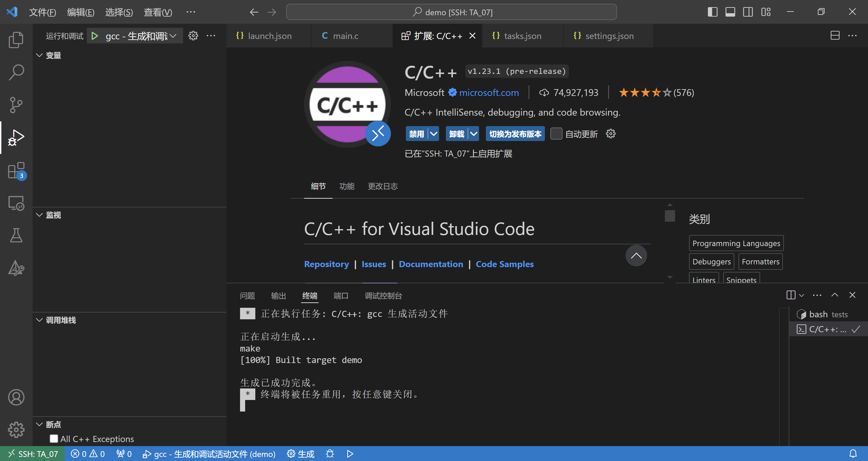Start debugging with the green play button
The image size is (868, 461).
[x=95, y=36]
